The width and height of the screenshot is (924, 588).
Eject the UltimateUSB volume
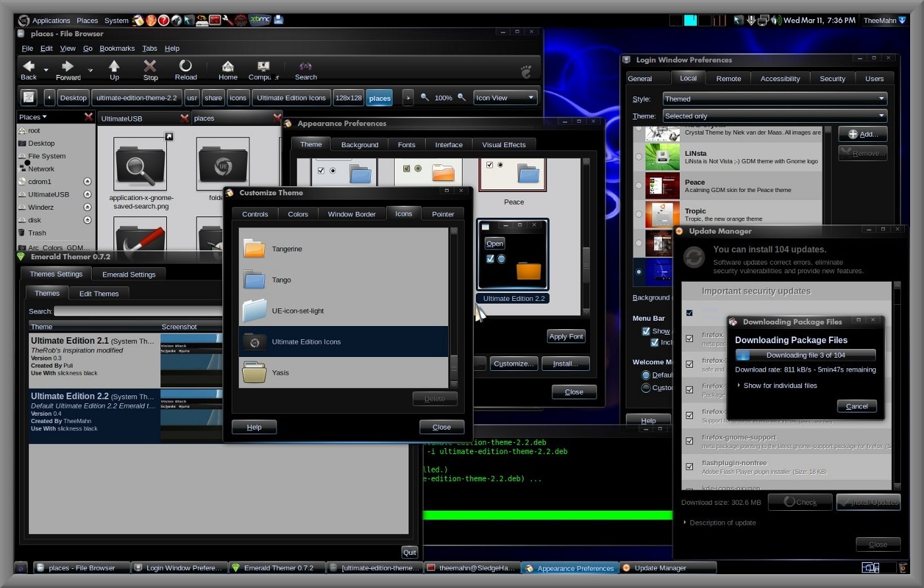point(87,194)
